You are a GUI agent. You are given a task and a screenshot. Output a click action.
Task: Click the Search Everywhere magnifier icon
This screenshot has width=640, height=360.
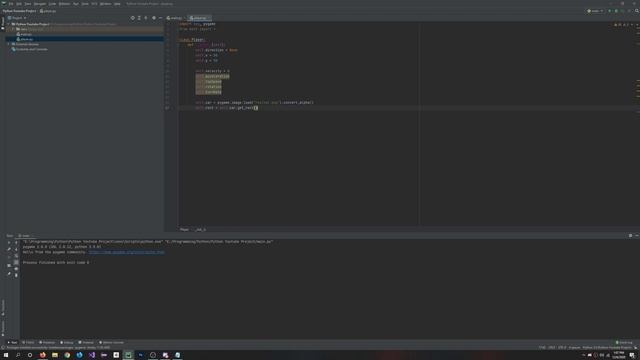[636, 11]
